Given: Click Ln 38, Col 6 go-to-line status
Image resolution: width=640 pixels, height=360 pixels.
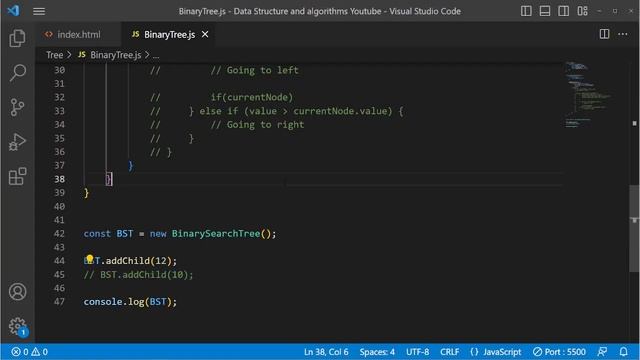Looking at the screenshot, I should coord(326,352).
